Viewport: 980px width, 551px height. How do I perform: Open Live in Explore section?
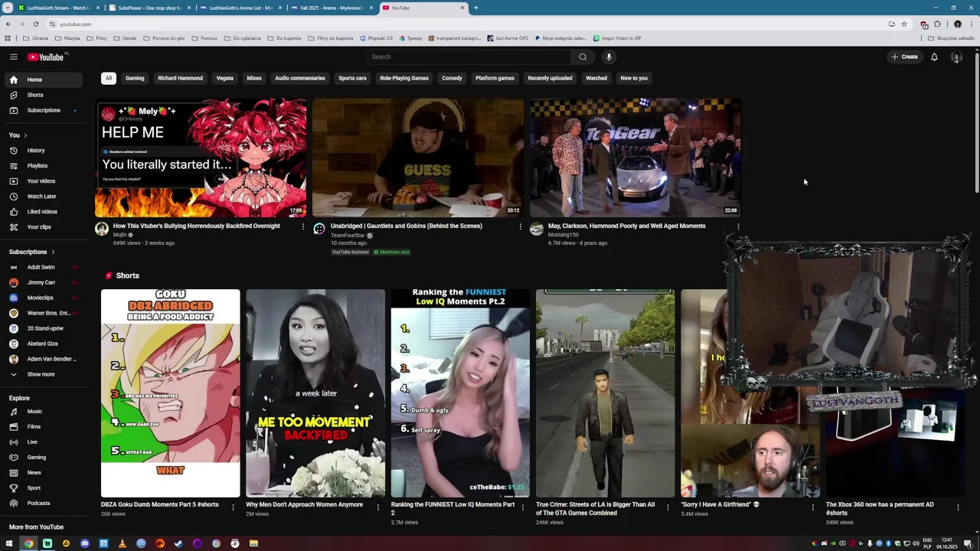coord(44,442)
